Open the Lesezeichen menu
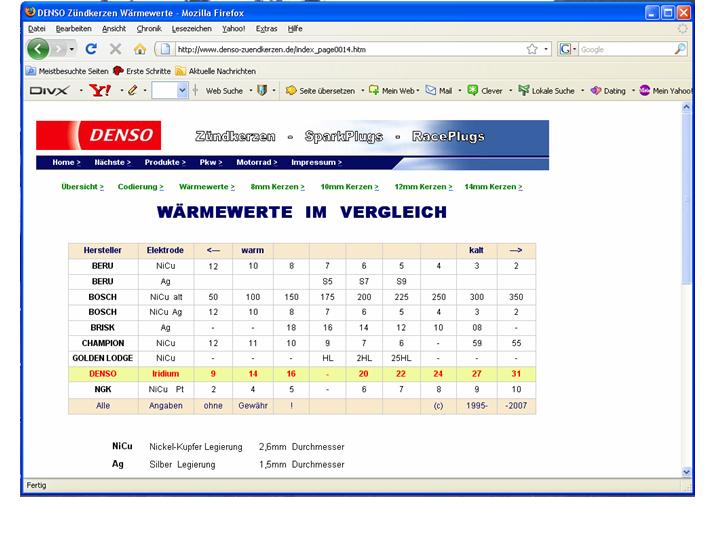 click(x=191, y=28)
